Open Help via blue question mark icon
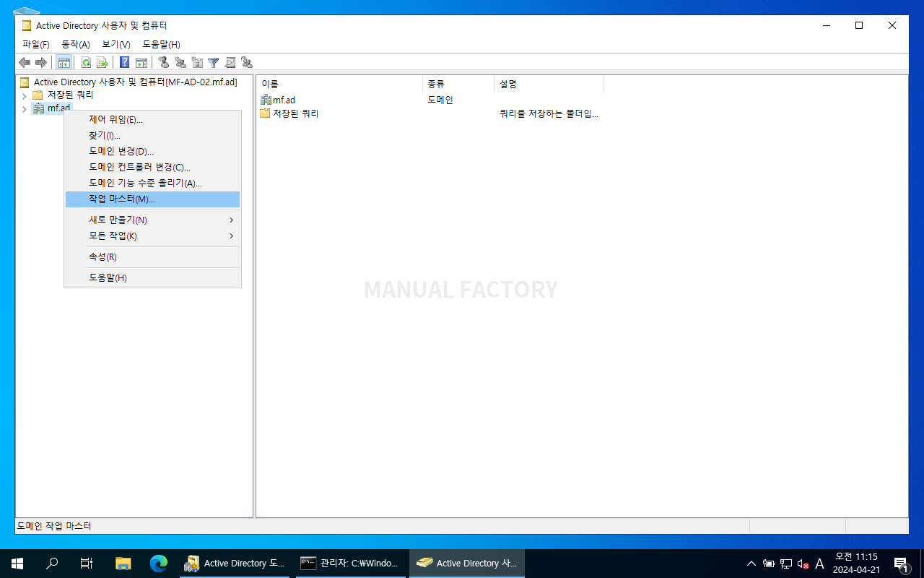 (125, 63)
